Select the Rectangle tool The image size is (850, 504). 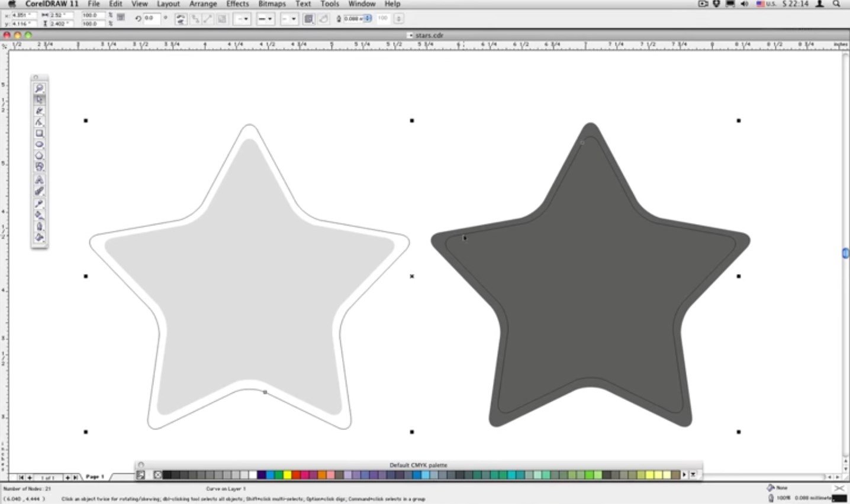point(40,133)
